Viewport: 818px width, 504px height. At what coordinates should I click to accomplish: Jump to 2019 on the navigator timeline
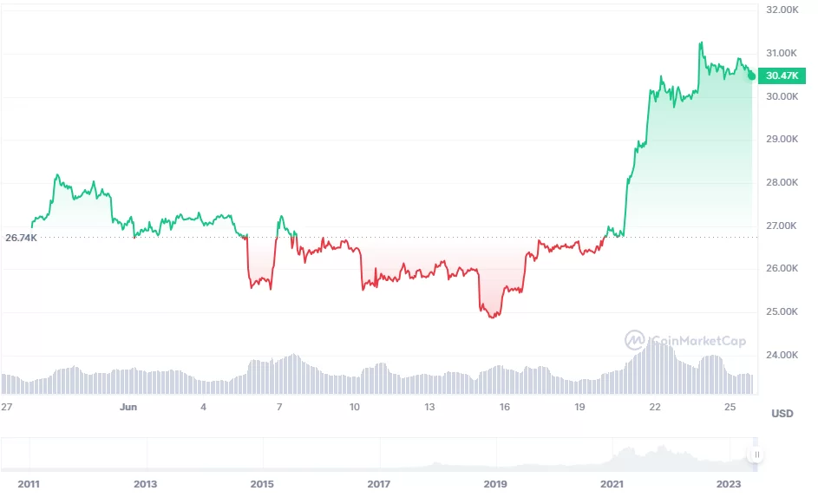[494, 484]
